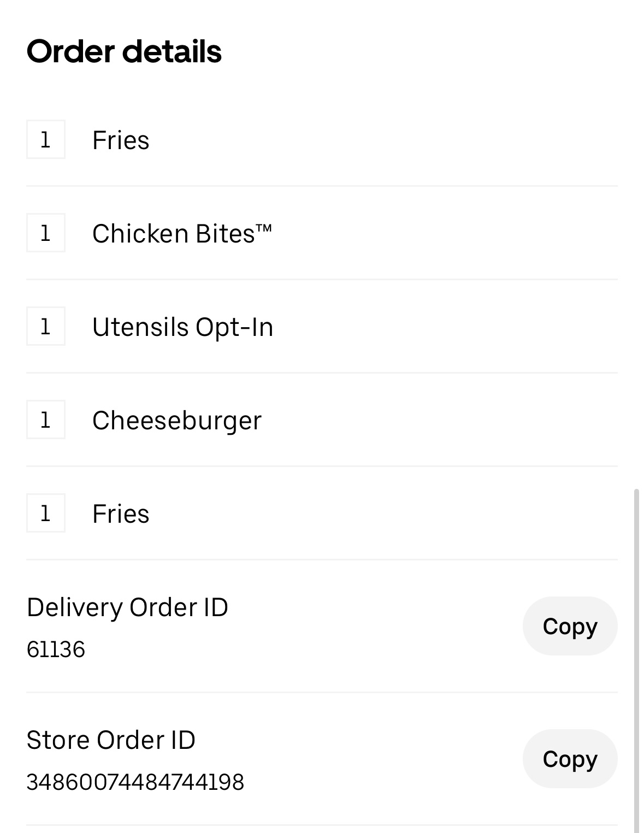Click the delivery order number 61136

point(56,649)
